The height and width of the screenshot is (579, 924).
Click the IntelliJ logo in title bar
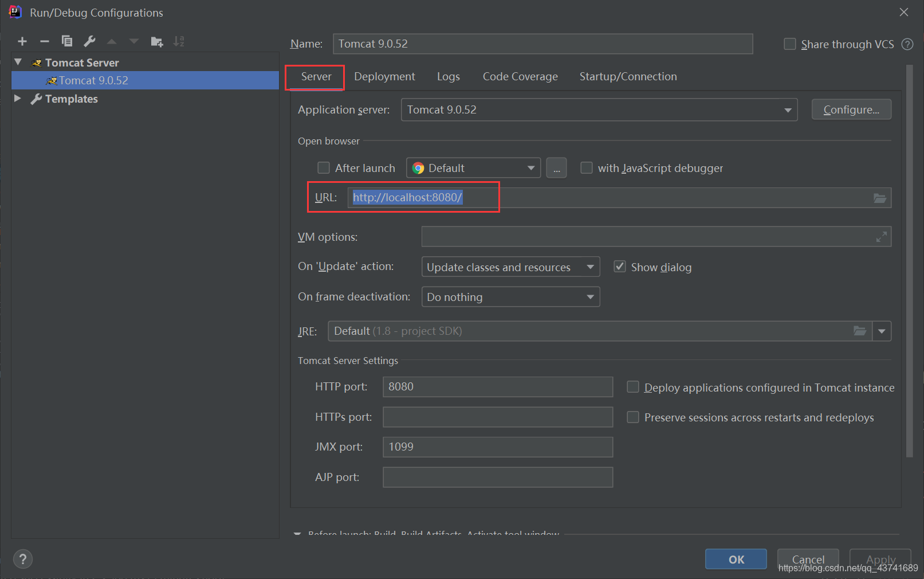pyautogui.click(x=15, y=12)
